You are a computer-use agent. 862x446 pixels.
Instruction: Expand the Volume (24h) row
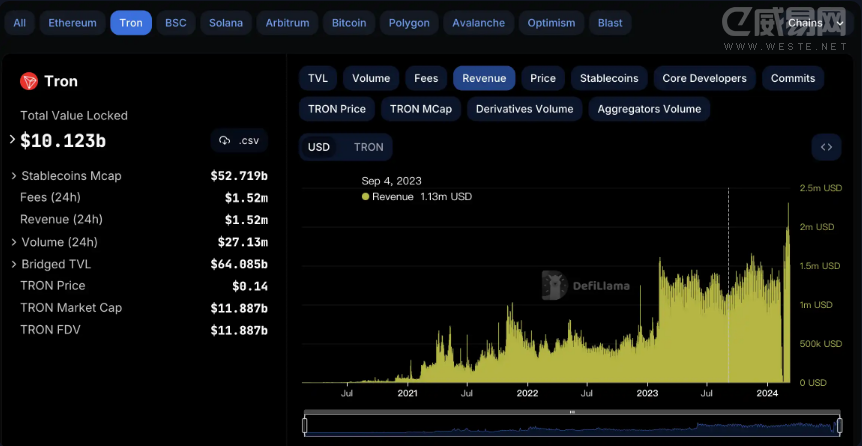14,242
